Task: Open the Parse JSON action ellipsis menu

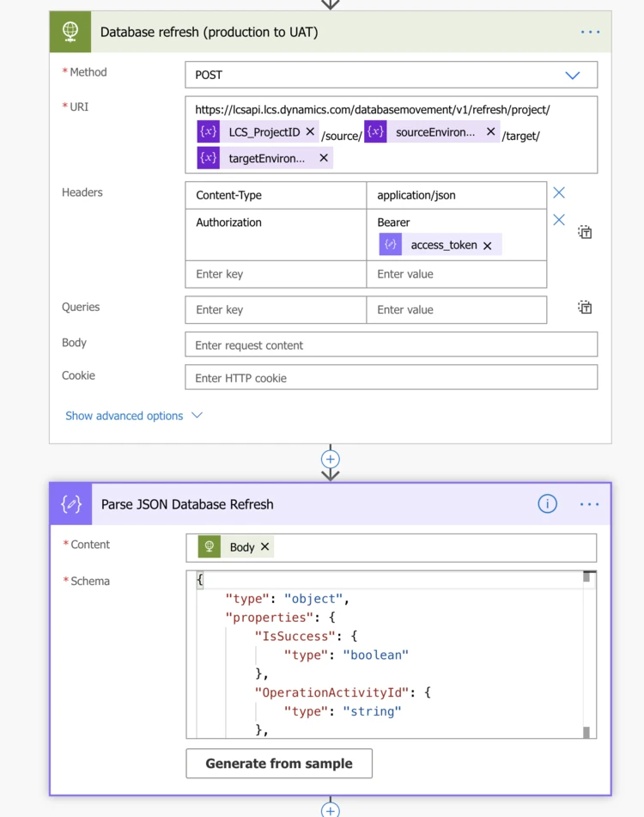Action: coord(589,504)
